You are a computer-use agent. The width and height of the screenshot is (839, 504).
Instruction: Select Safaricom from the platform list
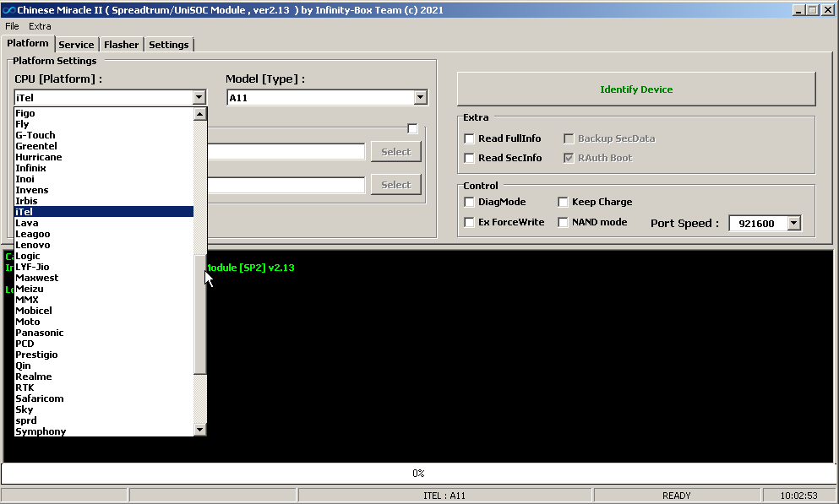[x=104, y=398]
